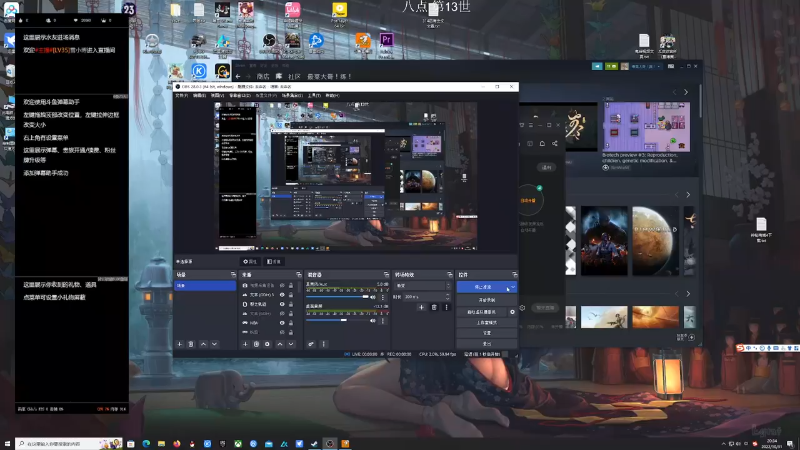Move scene down with arrow icon
800x450 pixels.
[214, 344]
